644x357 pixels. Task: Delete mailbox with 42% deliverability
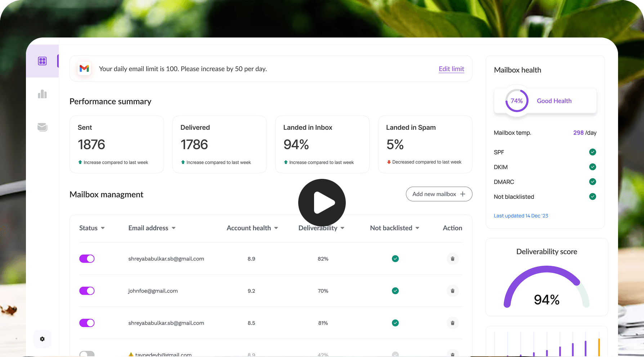click(453, 354)
